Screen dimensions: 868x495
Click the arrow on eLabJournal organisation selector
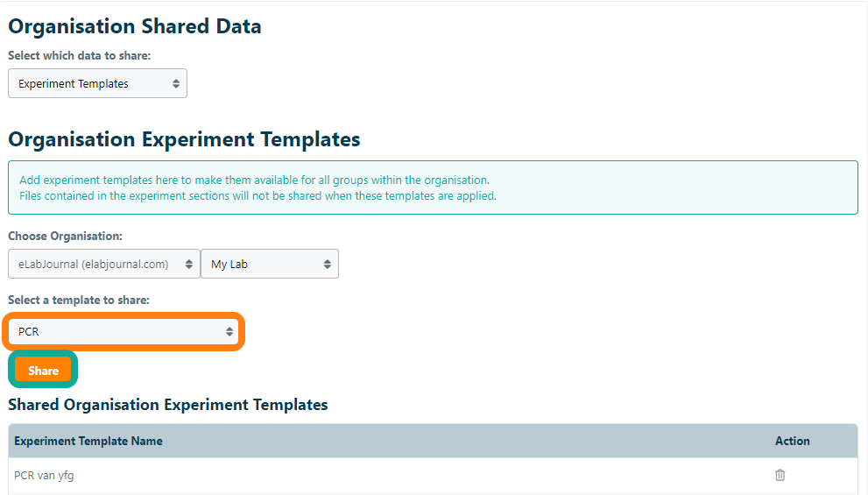pyautogui.click(x=189, y=264)
